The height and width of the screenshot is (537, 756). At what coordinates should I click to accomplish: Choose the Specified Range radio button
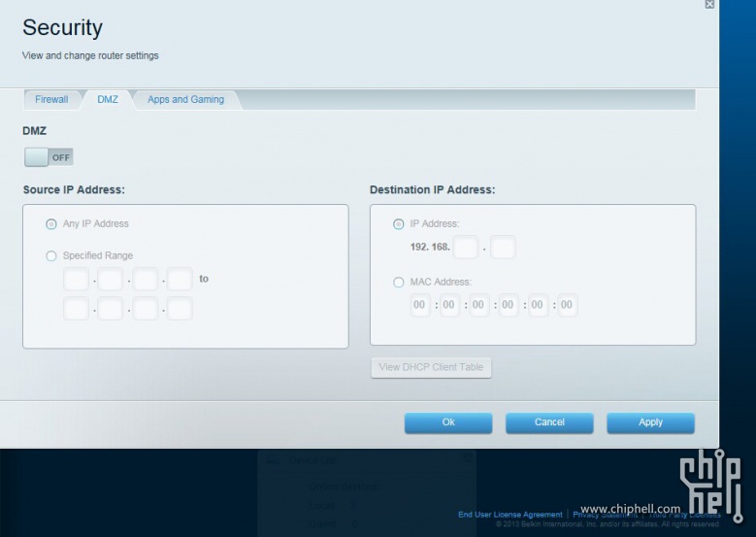(x=51, y=255)
